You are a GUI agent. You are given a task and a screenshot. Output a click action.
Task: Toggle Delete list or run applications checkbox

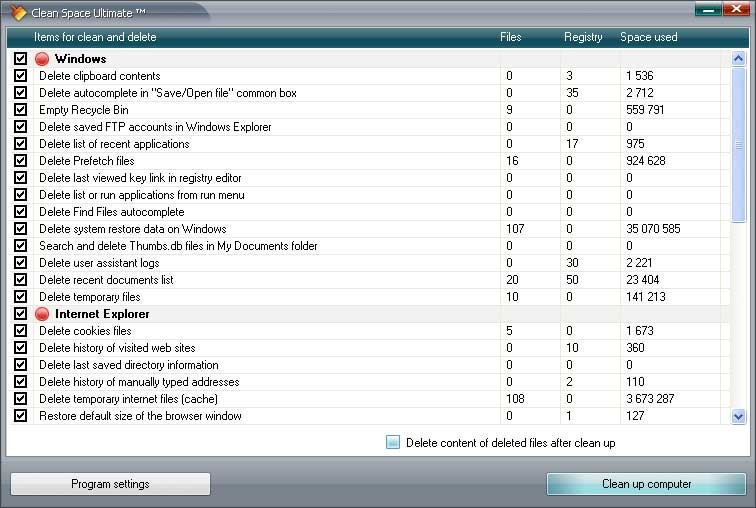20,195
